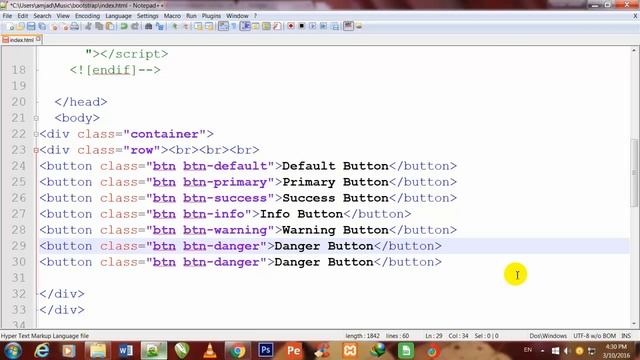
Task: Click the 'container' class value text
Action: coord(164,134)
